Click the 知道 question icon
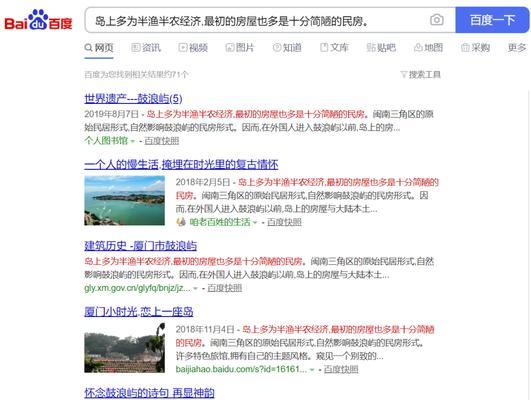The image size is (531, 400). (277, 48)
